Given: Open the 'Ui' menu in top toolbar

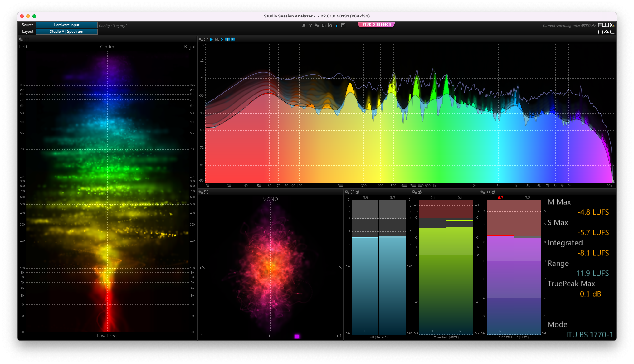Looking at the screenshot, I should (x=324, y=25).
